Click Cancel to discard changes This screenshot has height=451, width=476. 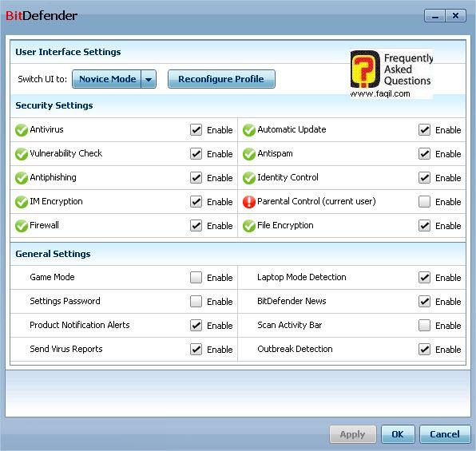pos(445,434)
